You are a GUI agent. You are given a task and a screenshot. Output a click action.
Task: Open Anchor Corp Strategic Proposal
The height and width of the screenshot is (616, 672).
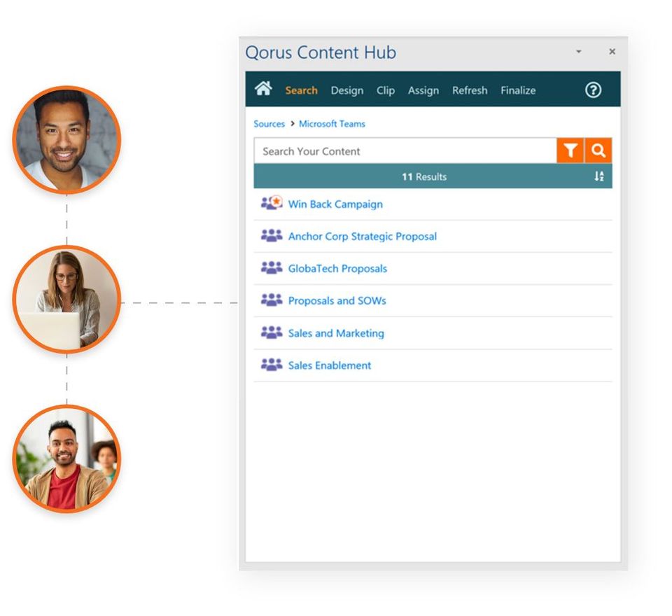[362, 237]
